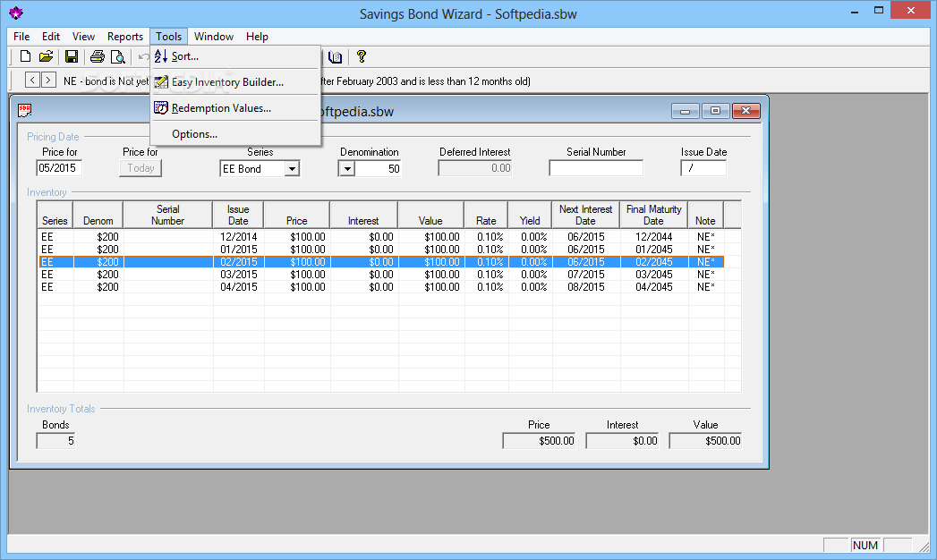Click the 04/2045 final maturity date cell

click(x=653, y=287)
